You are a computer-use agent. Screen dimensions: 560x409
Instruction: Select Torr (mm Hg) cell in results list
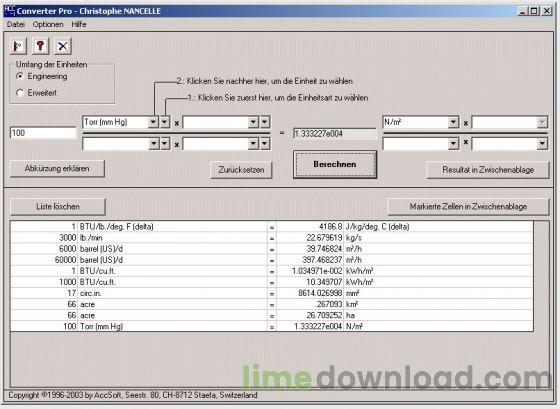pos(172,326)
